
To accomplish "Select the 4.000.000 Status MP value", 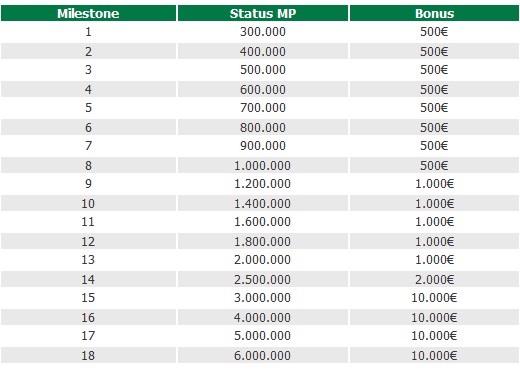I will (263, 317).
